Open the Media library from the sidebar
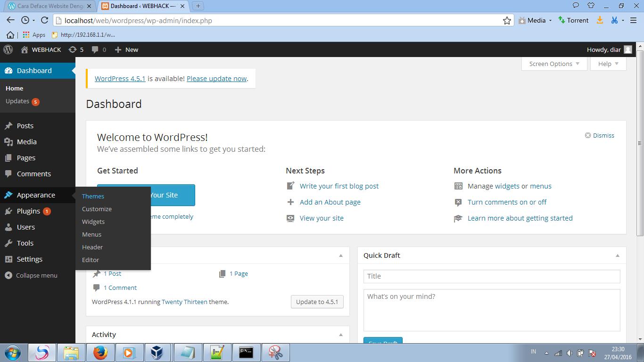This screenshot has height=362, width=644. click(x=26, y=141)
